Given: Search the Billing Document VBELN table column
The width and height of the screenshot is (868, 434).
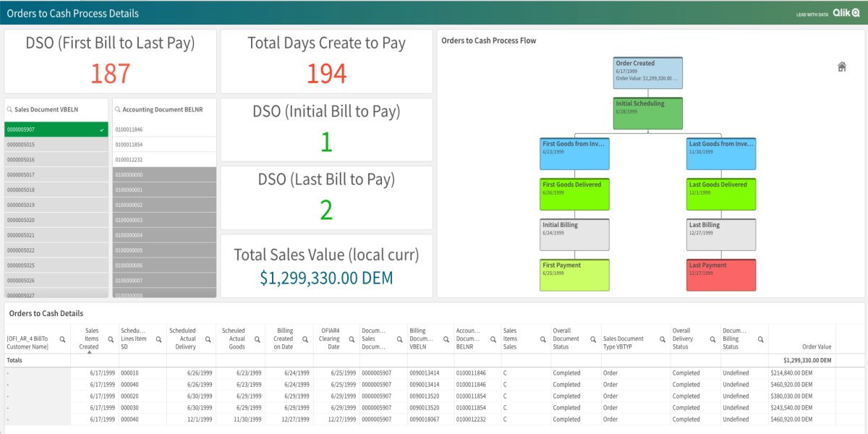Looking at the screenshot, I should coord(447,339).
